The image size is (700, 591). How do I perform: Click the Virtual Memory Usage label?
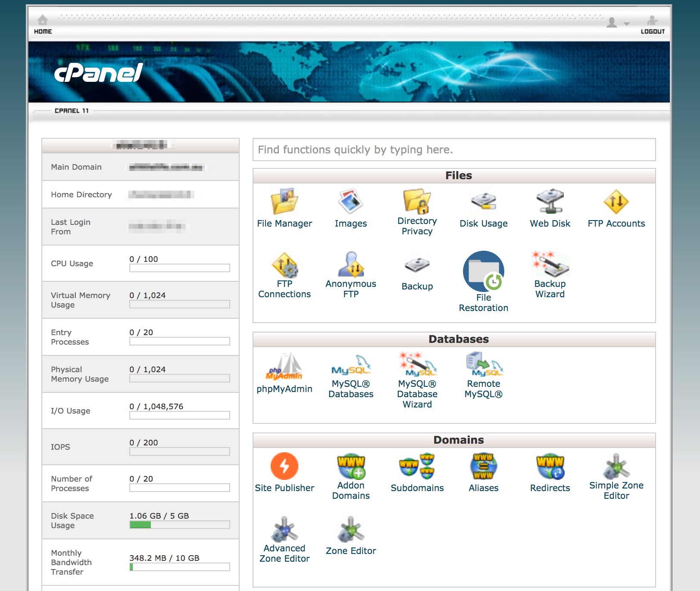coord(81,300)
